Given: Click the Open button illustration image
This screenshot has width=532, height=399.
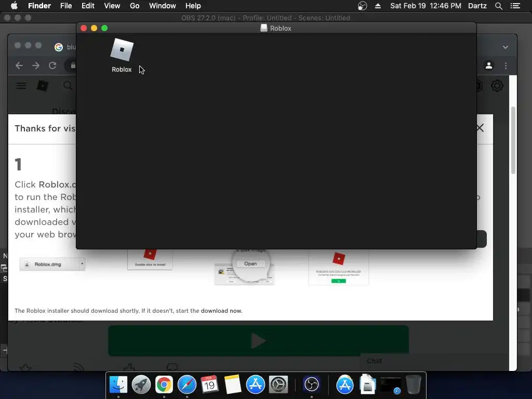Looking at the screenshot, I should (x=250, y=263).
